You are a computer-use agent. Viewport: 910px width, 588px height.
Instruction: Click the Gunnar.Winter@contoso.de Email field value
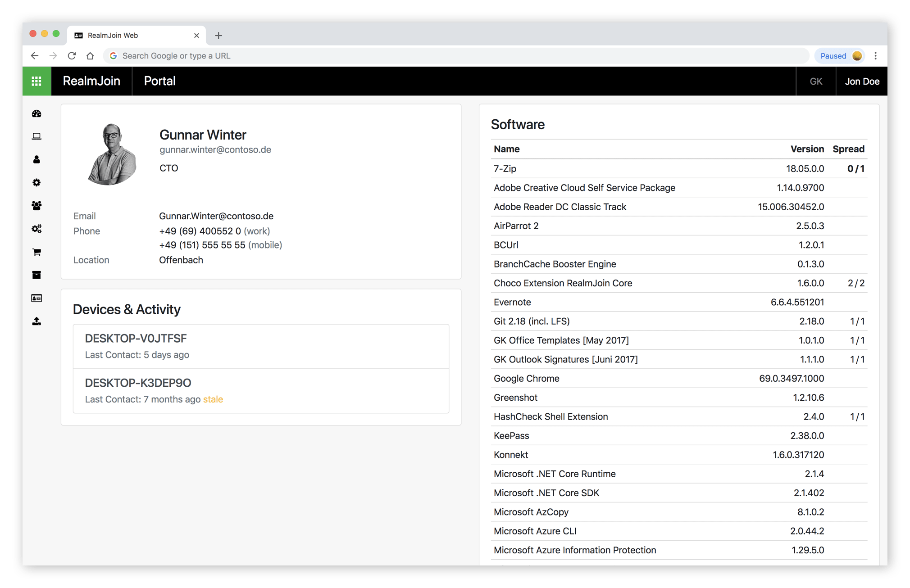click(216, 216)
